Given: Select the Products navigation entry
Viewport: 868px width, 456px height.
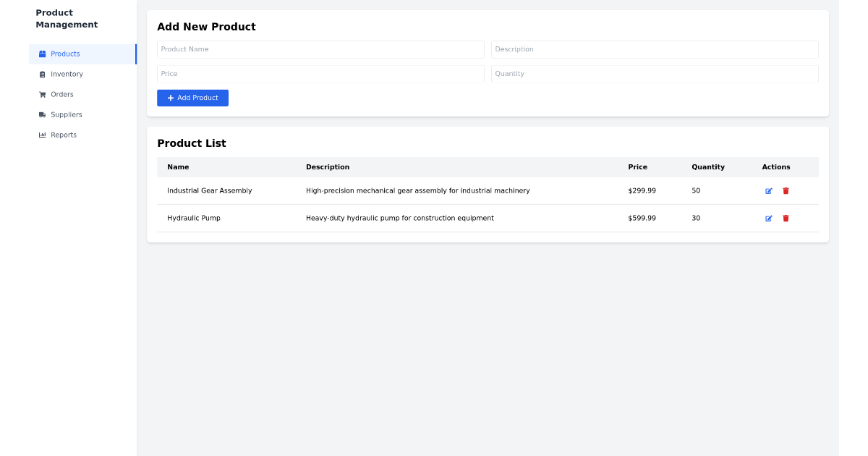Looking at the screenshot, I should (x=65, y=54).
